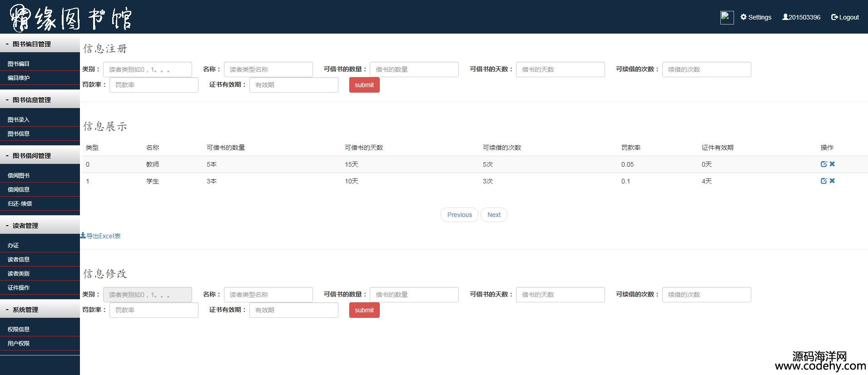Click the edit icon for 学生 row
This screenshot has width=868, height=375.
pos(823,181)
